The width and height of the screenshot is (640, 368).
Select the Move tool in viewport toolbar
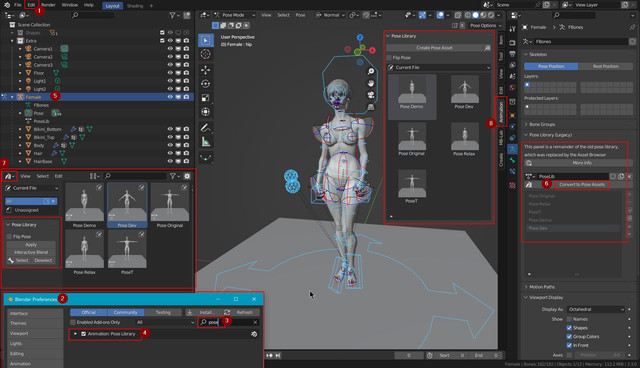click(206, 70)
